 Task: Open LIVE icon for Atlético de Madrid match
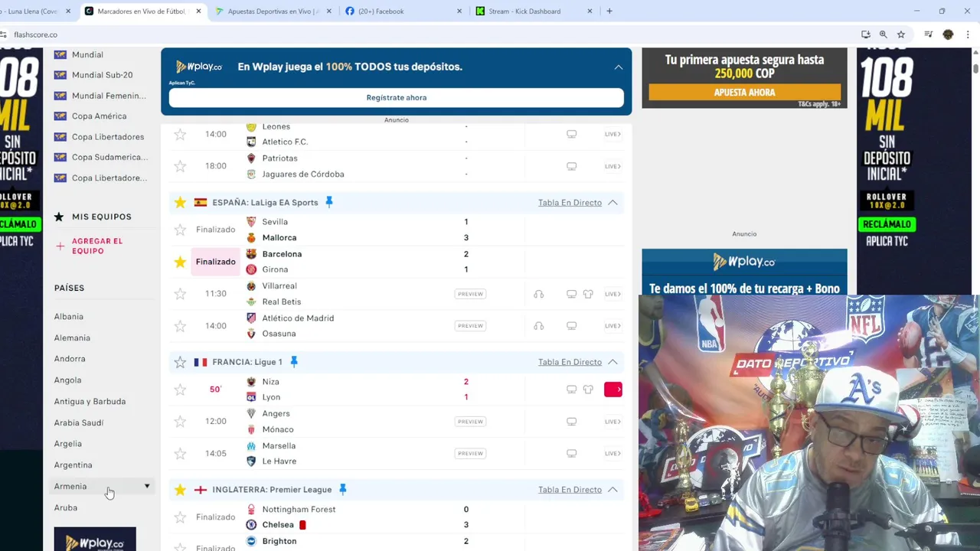[612, 326]
